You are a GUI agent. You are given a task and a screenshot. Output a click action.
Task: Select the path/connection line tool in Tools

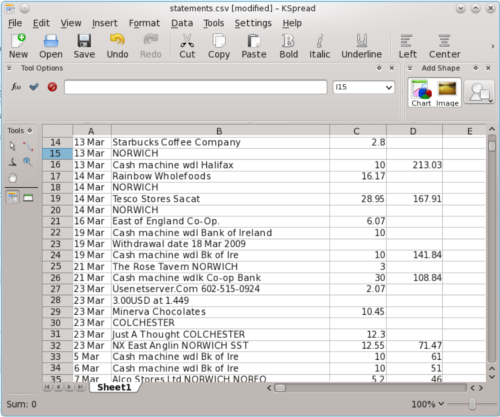(x=28, y=146)
